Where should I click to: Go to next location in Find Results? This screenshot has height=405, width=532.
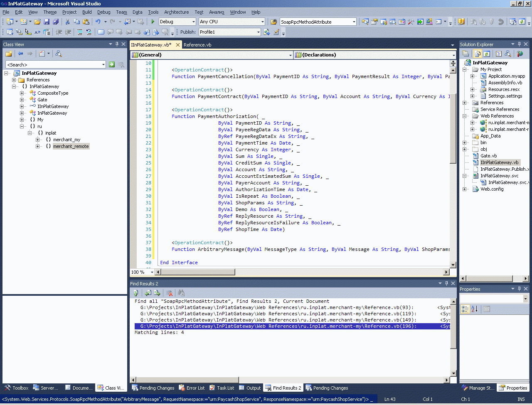point(157,293)
